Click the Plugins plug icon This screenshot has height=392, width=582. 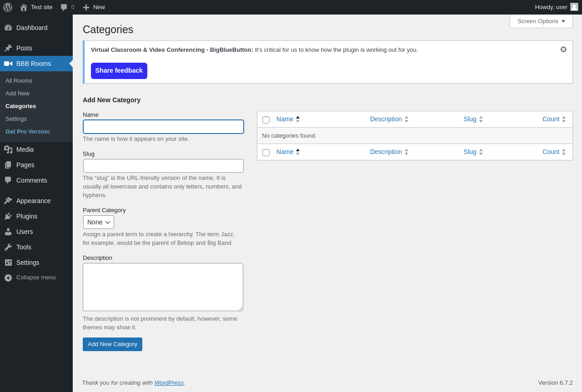[x=8, y=216]
